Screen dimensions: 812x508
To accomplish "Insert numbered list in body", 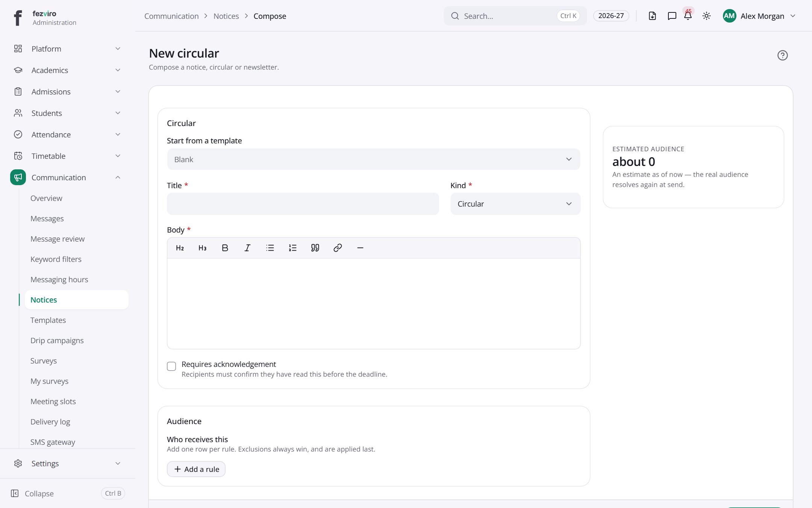I will [x=292, y=248].
